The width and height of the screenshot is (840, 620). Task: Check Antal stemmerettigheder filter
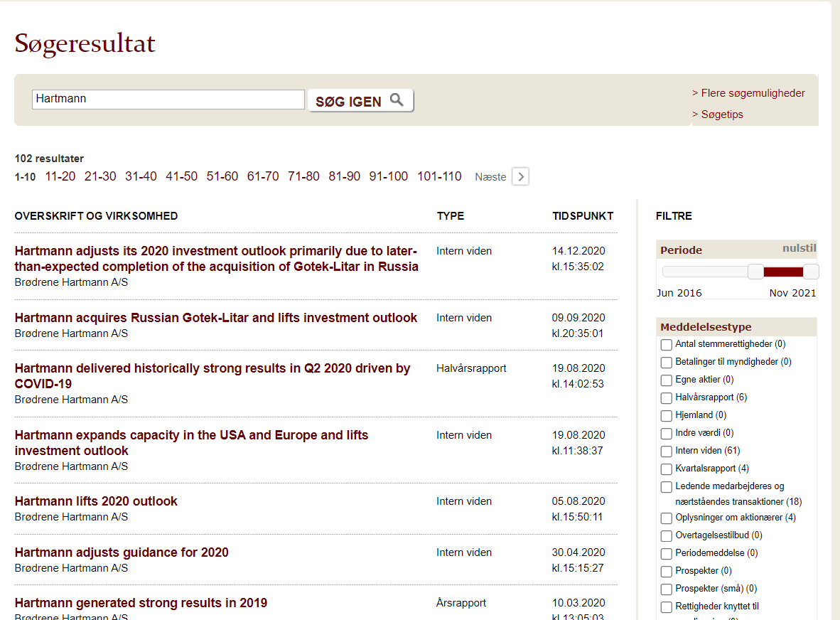(667, 345)
